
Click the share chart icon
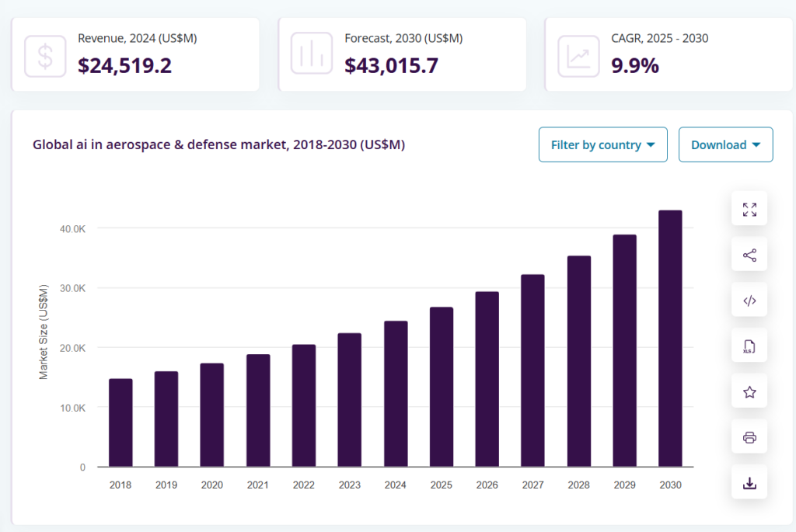coord(749,255)
